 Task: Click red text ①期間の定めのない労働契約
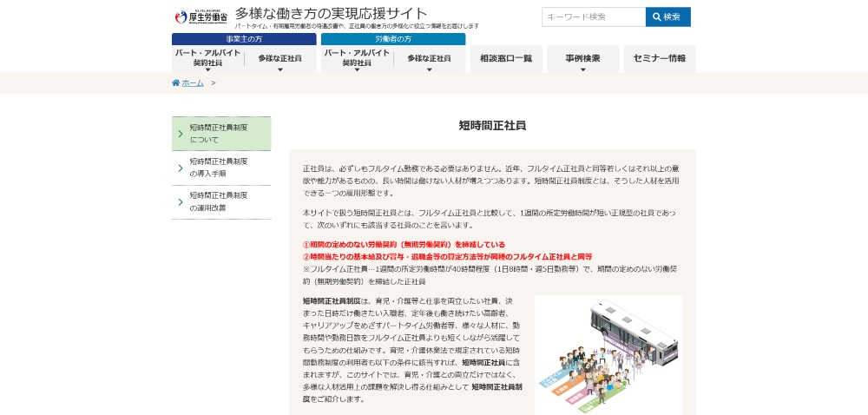(x=404, y=245)
